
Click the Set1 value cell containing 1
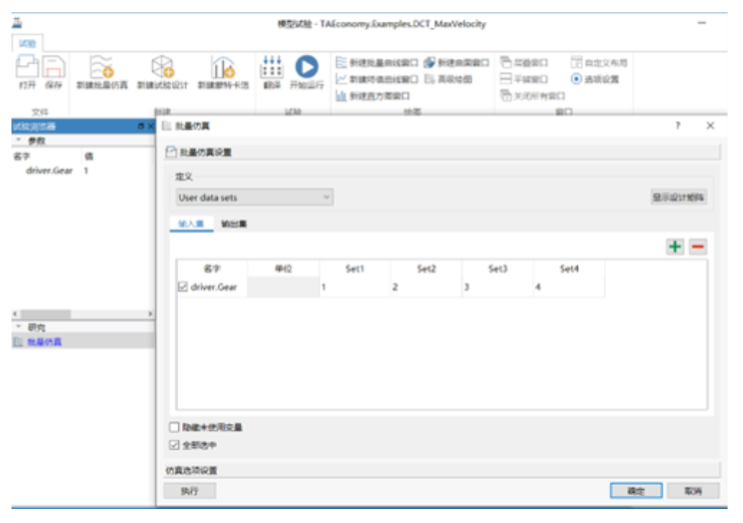tap(355, 287)
